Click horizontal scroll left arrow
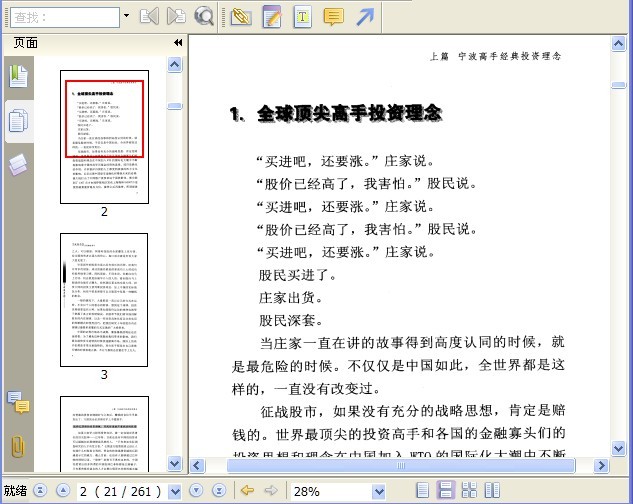Viewport: 633px width, 504px height. point(197,466)
